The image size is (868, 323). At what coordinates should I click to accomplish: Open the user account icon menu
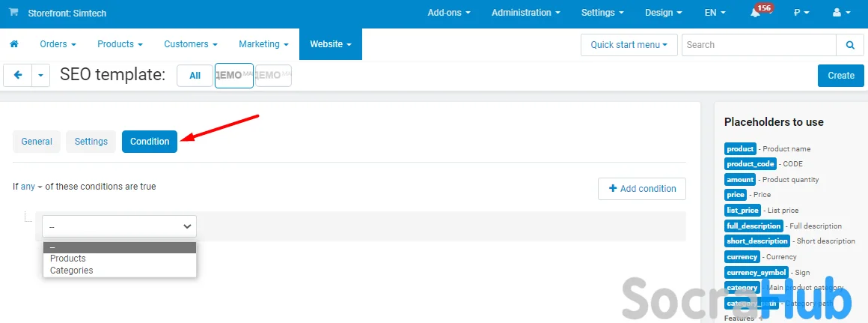point(841,13)
